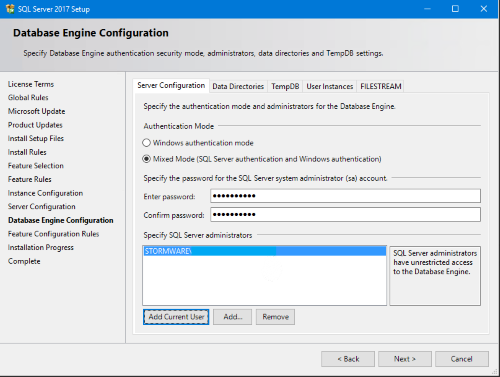This screenshot has width=500, height=377.
Task: Proceed with the Next button
Action: coord(405,359)
